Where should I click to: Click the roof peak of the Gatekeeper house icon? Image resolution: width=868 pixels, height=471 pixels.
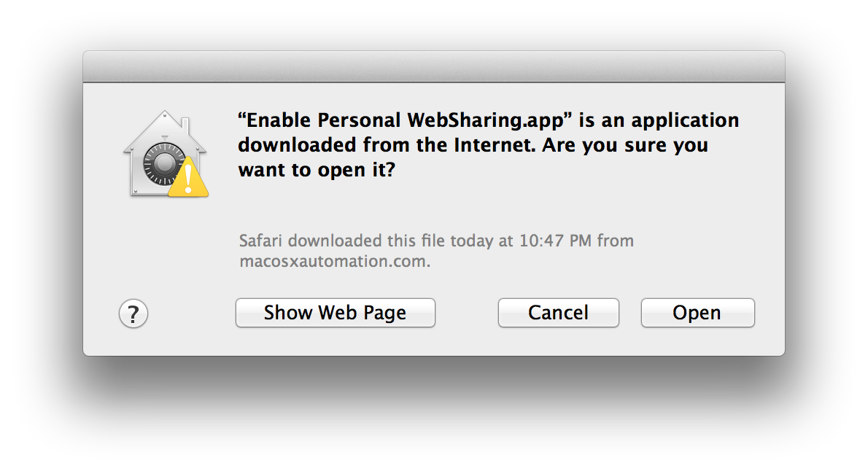pyautogui.click(x=164, y=114)
